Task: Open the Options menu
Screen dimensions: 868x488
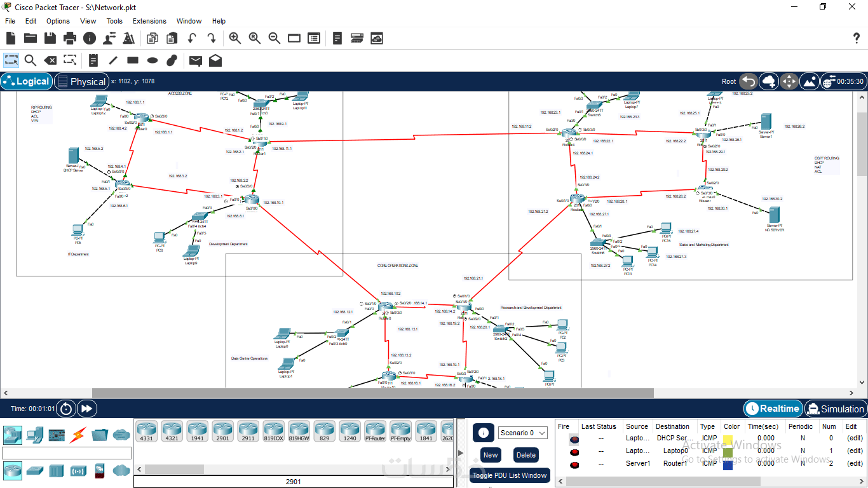Action: [x=58, y=21]
